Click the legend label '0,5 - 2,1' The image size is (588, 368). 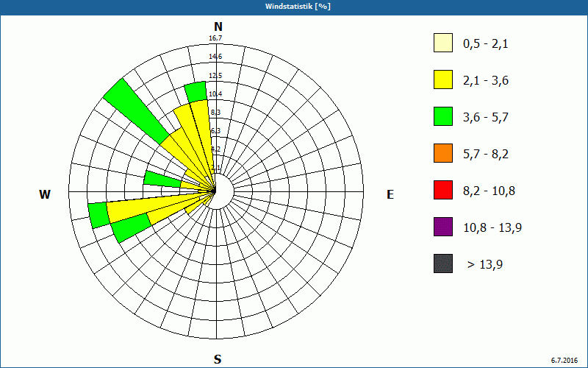coord(486,44)
